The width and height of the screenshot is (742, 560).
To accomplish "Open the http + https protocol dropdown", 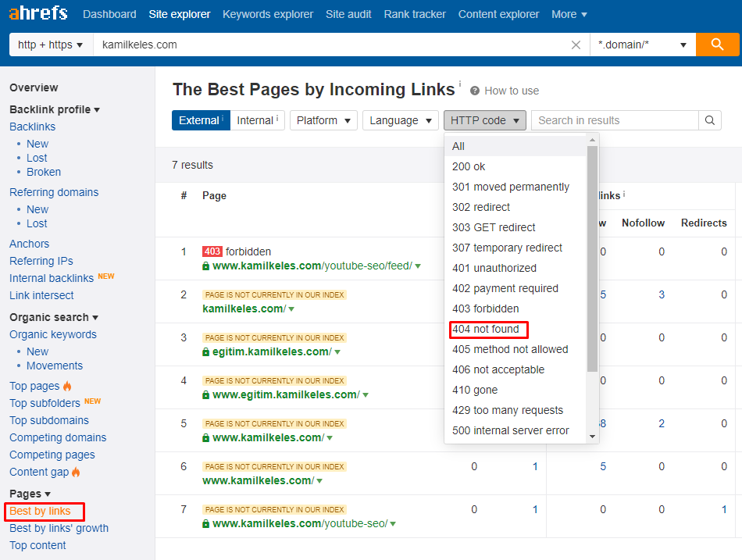I will (51, 45).
